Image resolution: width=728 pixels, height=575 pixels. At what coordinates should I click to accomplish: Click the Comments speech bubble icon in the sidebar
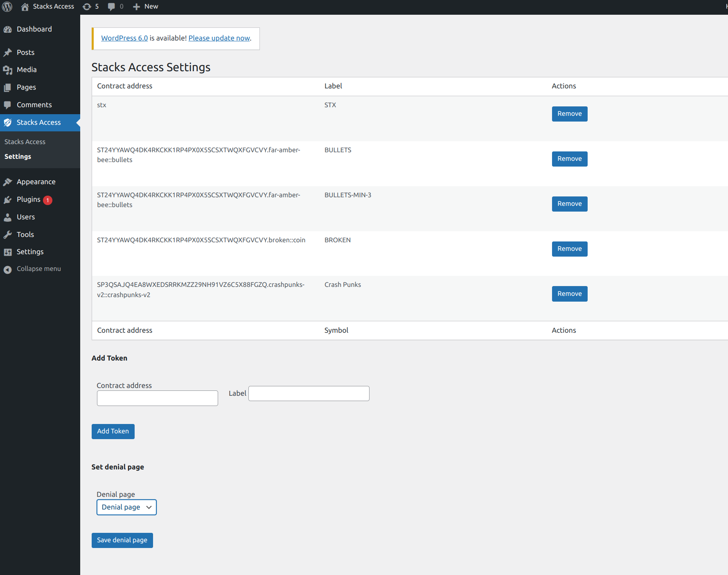pyautogui.click(x=8, y=105)
